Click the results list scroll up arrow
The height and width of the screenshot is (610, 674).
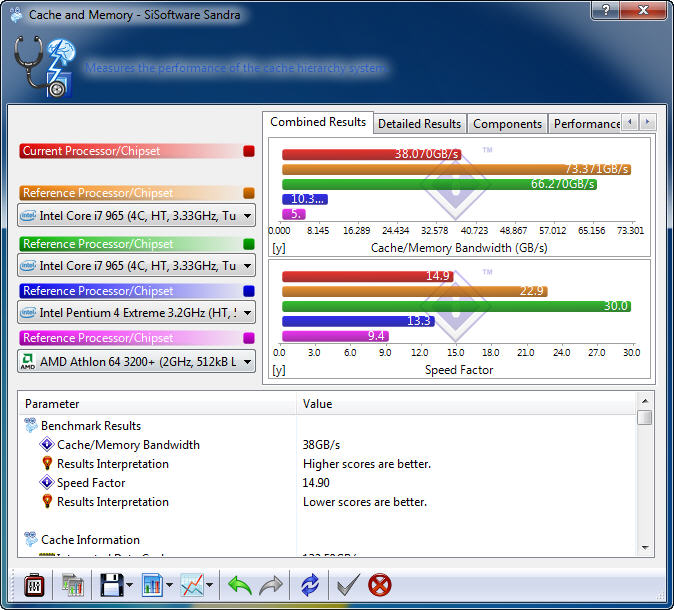click(645, 401)
